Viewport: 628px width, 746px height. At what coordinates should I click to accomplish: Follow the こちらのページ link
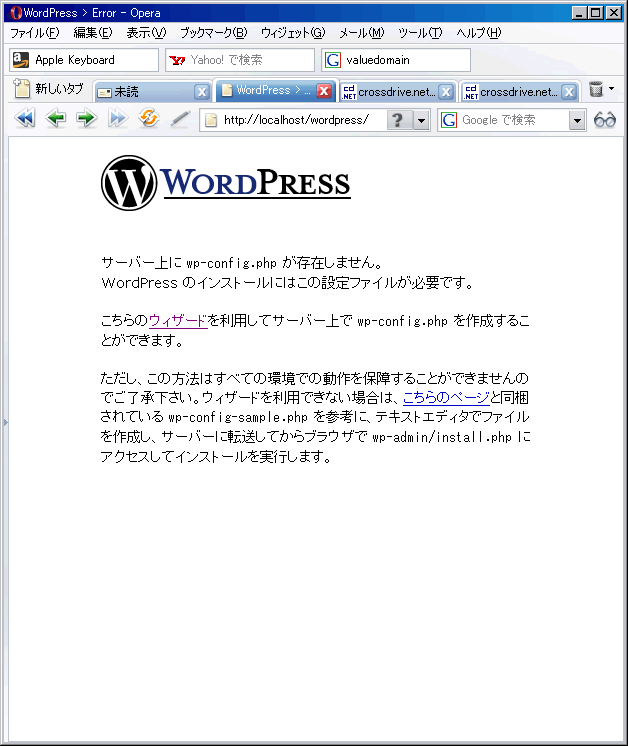point(446,397)
